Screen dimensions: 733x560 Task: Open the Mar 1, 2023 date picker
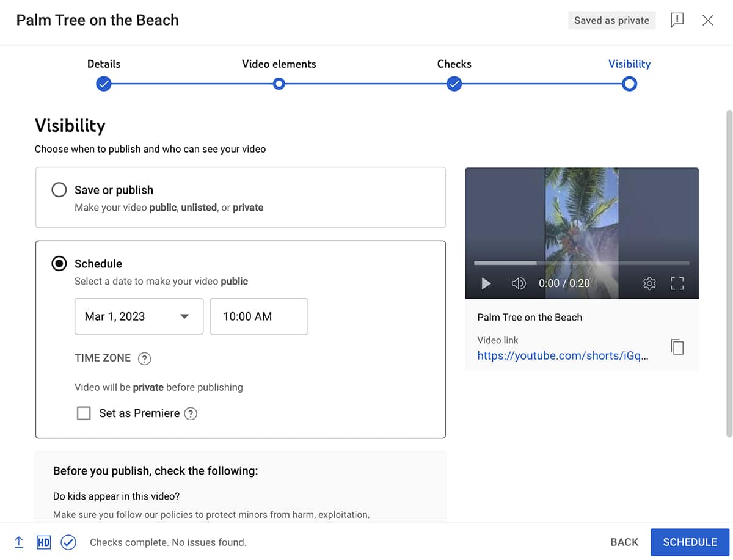pos(139,316)
